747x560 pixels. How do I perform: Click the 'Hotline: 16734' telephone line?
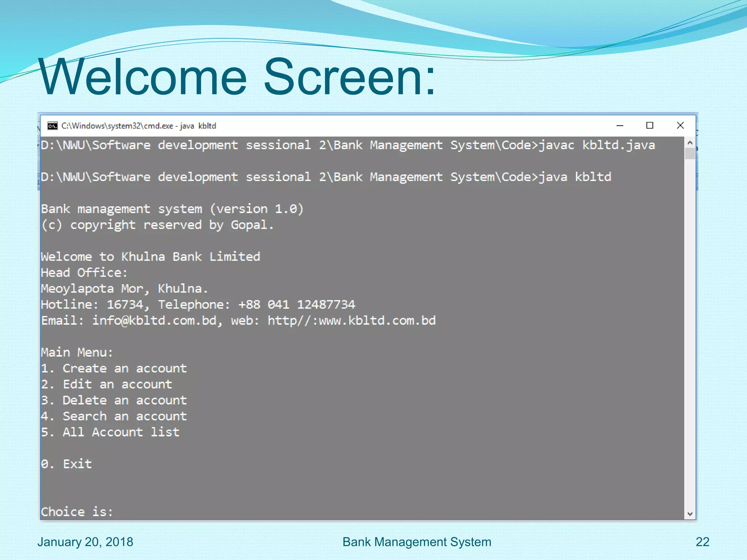pyautogui.click(x=198, y=305)
